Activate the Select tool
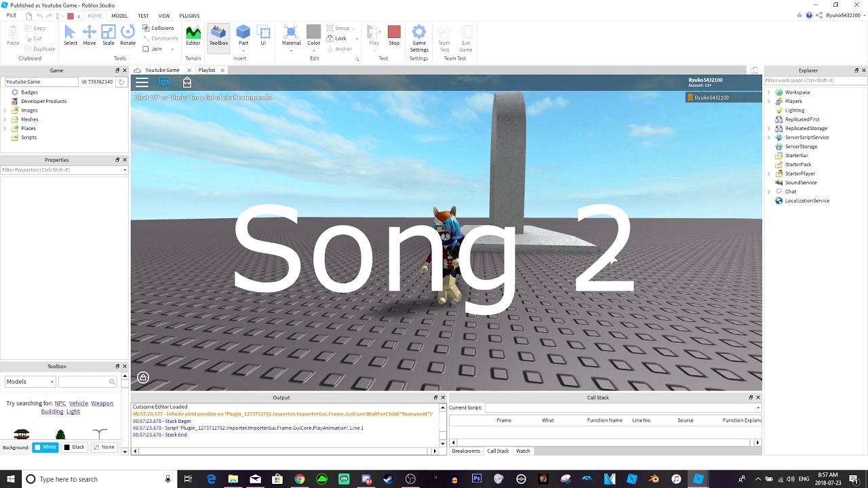The height and width of the screenshot is (488, 868). (70, 35)
